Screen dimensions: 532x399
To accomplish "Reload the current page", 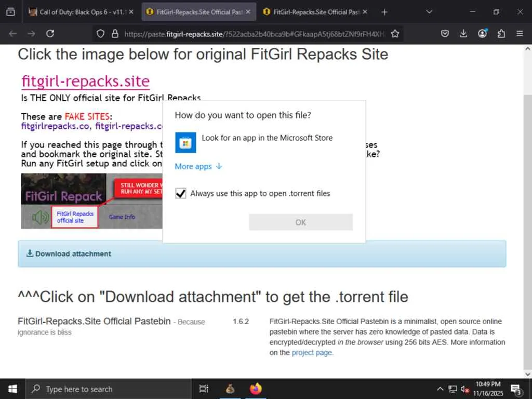I will coord(50,34).
